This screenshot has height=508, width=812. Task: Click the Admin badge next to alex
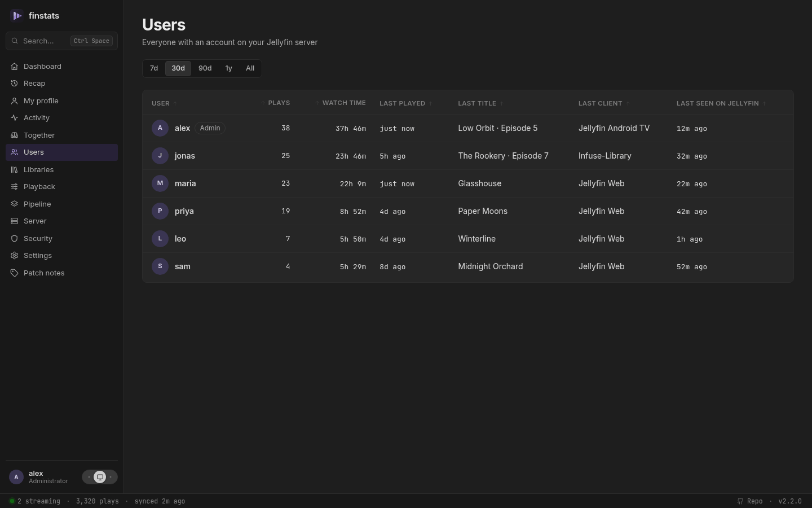pos(210,128)
